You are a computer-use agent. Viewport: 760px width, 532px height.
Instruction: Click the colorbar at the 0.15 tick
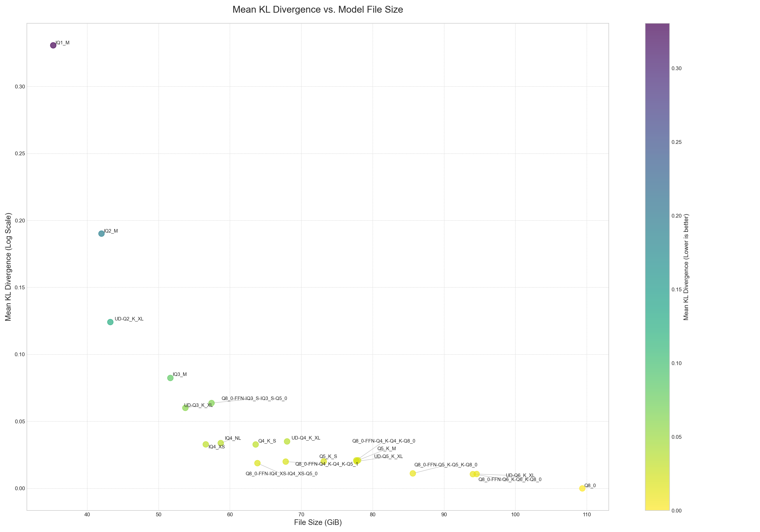click(657, 290)
